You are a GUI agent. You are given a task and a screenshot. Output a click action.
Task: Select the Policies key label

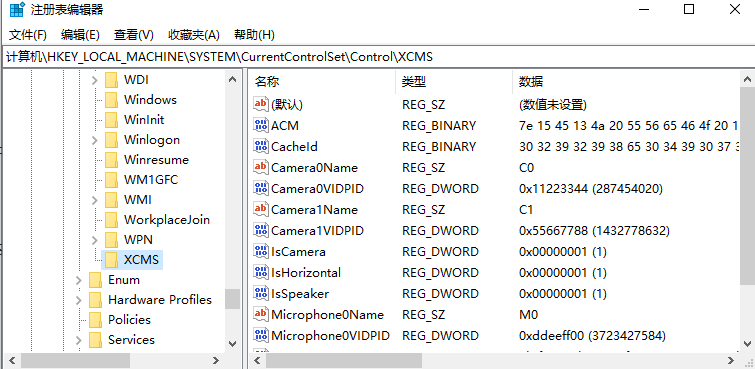coord(129,320)
